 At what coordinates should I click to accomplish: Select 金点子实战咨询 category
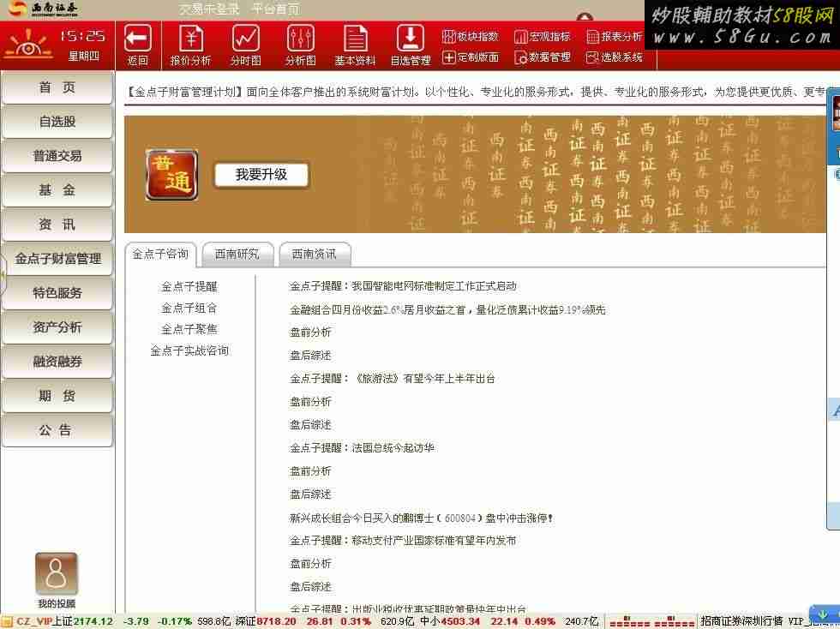[189, 350]
